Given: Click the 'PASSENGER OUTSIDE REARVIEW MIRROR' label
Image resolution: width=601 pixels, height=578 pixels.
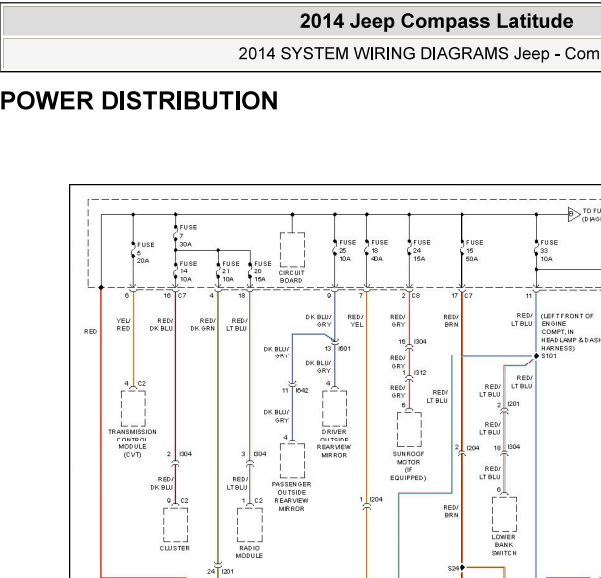Looking at the screenshot, I should pyautogui.click(x=291, y=496).
